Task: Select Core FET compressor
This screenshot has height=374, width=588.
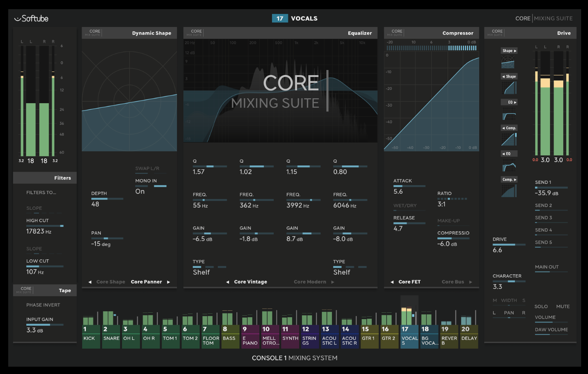Action: 409,282
